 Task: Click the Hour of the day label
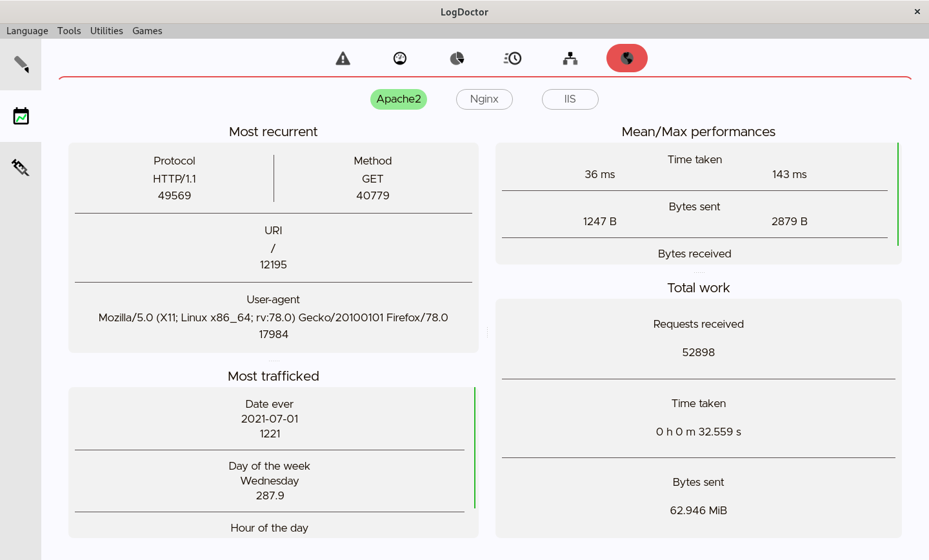[270, 528]
